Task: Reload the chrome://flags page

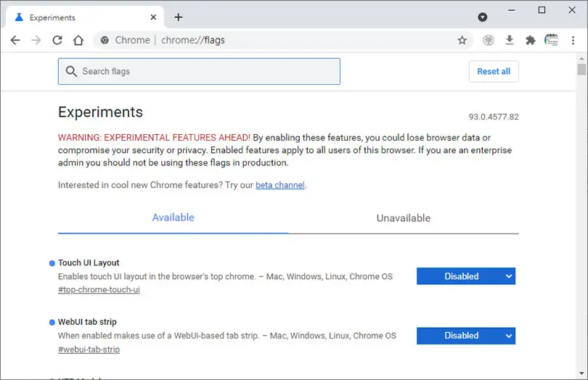Action: tap(57, 40)
